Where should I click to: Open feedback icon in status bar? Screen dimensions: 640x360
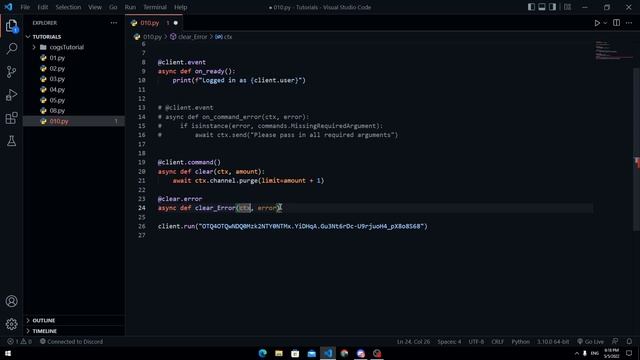coord(615,342)
